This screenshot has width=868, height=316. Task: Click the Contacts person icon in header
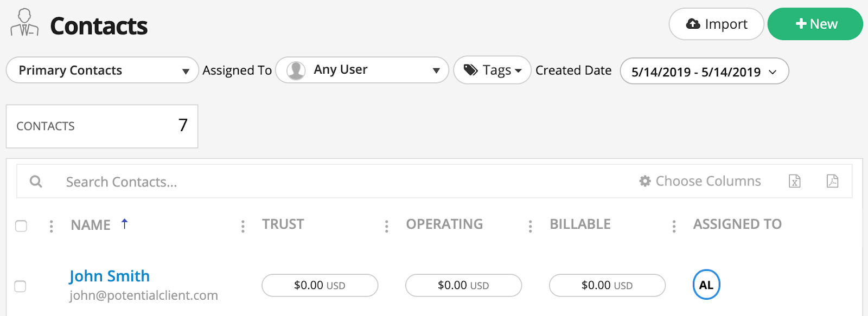(23, 22)
